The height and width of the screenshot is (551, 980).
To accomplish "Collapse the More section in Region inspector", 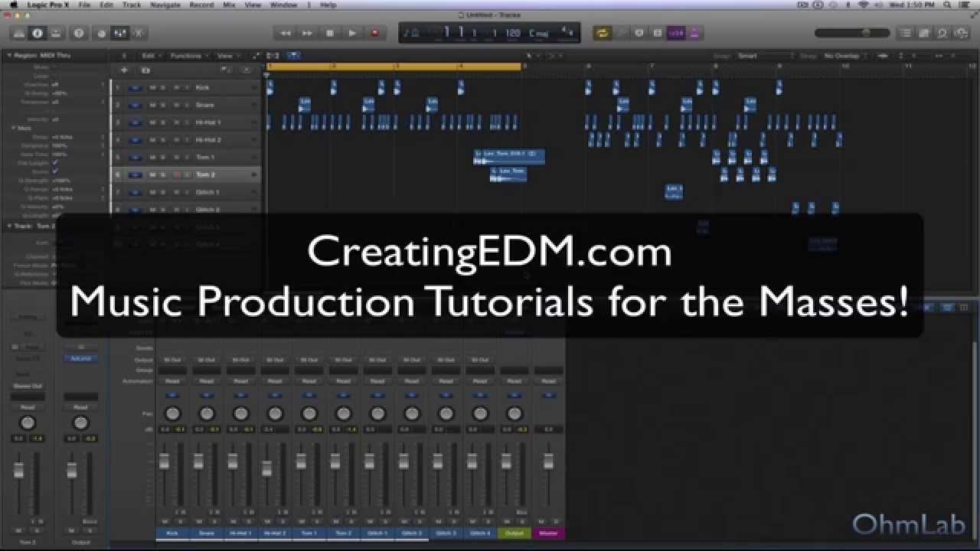I will pos(15,128).
